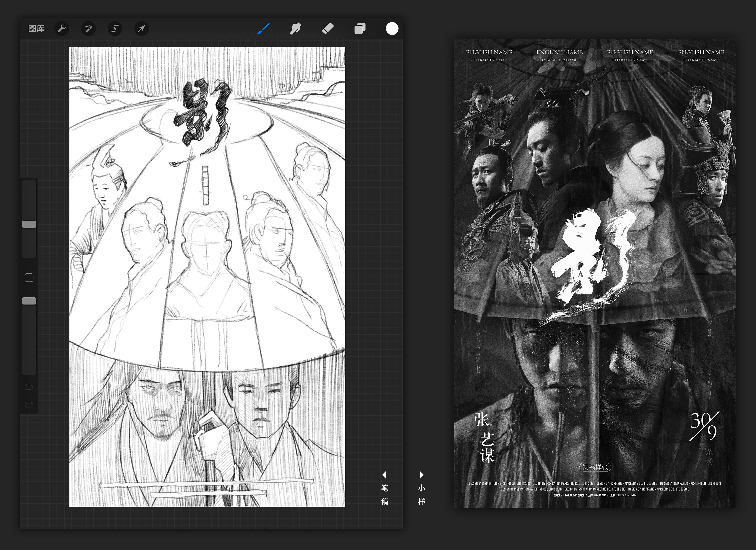Click the right triangle above 小样
Screen dimensions: 756x550
click(x=421, y=475)
